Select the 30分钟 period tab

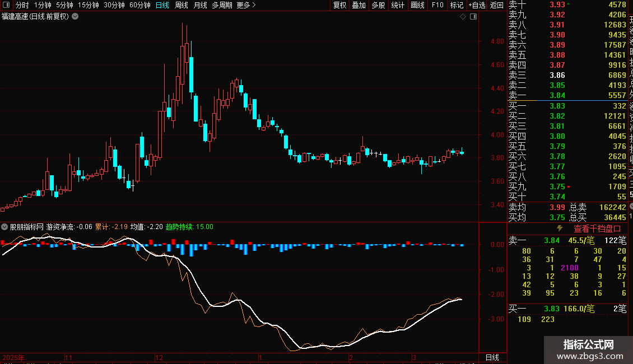coord(114,5)
